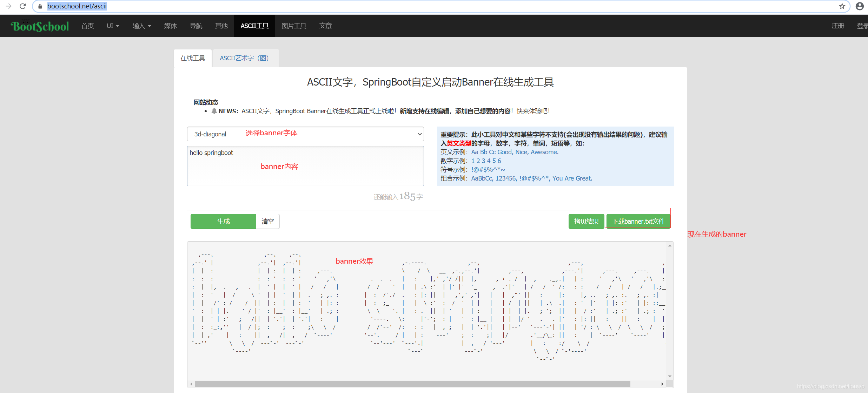Screen dimensions: 868x393
Task: Reload the page with refresh icon
Action: point(23,6)
